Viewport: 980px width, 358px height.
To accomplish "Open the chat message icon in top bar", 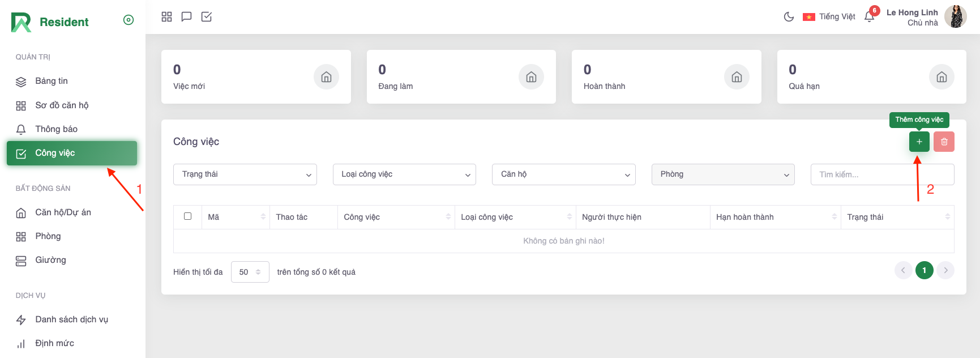I will click(186, 17).
